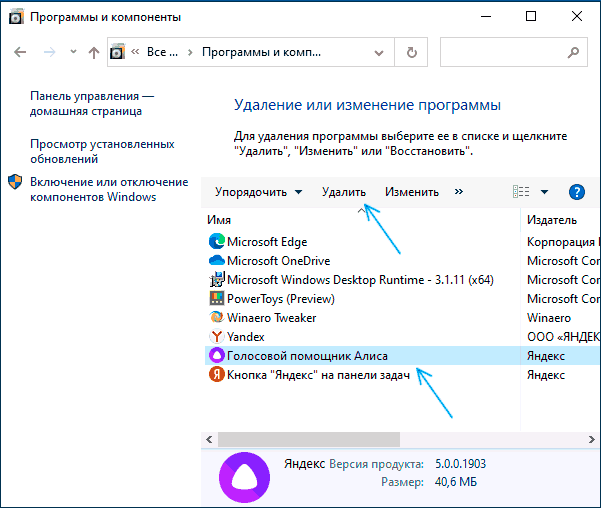Change view with the view icon
This screenshot has height=508, width=601.
(x=521, y=191)
